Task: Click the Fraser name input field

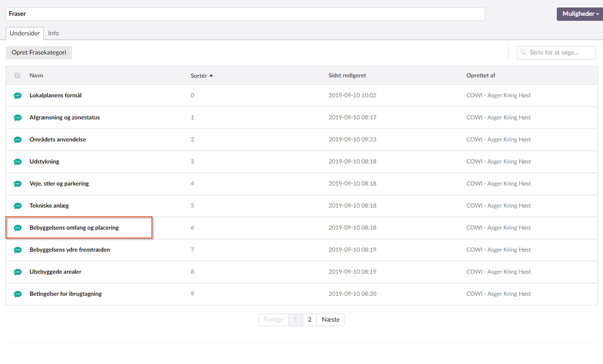Action: (x=245, y=14)
